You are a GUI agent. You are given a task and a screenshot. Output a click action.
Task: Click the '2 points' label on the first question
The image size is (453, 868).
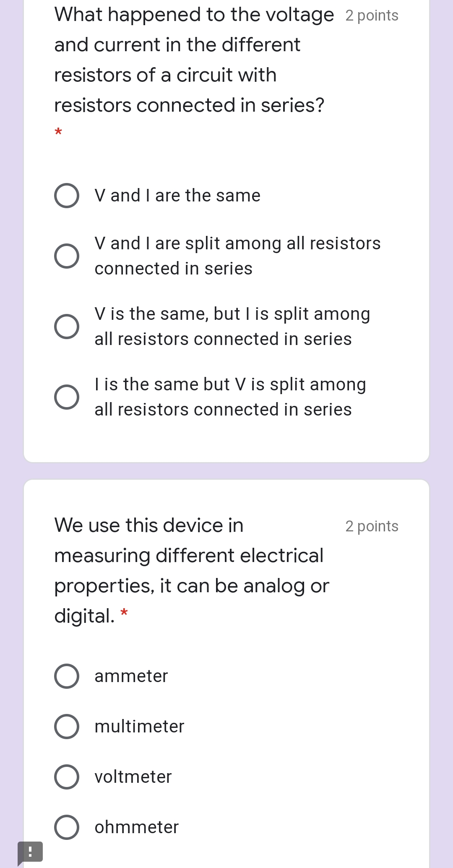(x=372, y=15)
